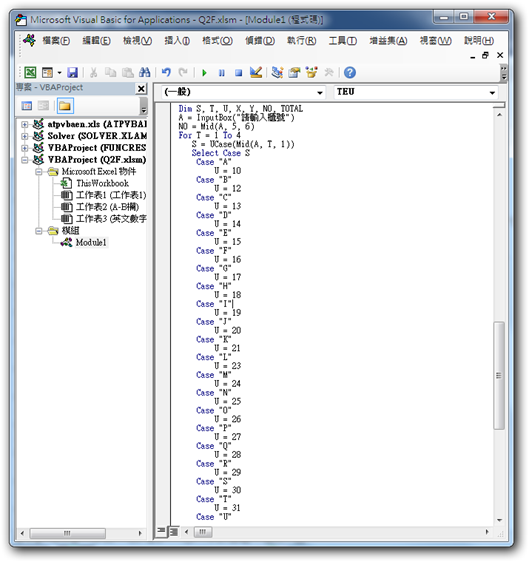Click the code window scroll down arrow
529x562 pixels.
[499, 520]
